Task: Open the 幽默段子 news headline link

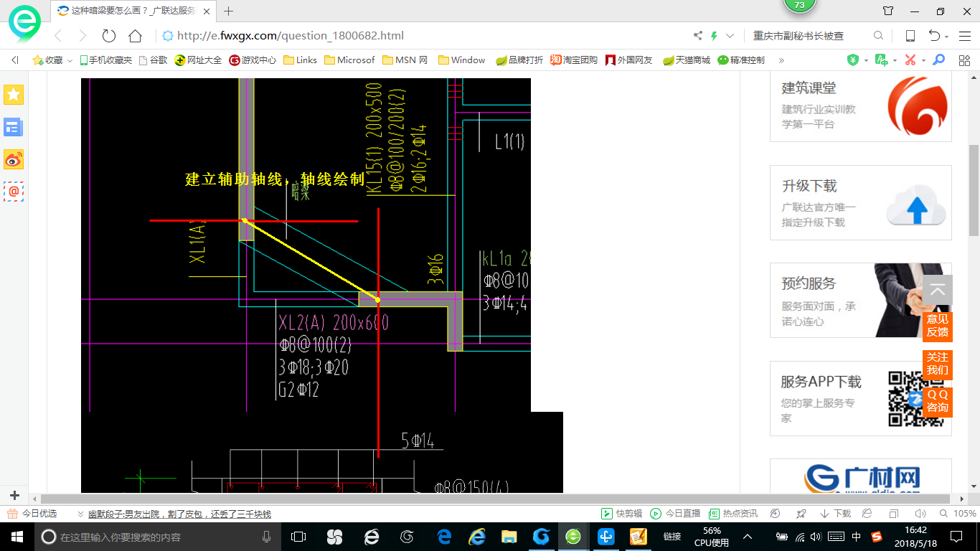Action: 179,514
